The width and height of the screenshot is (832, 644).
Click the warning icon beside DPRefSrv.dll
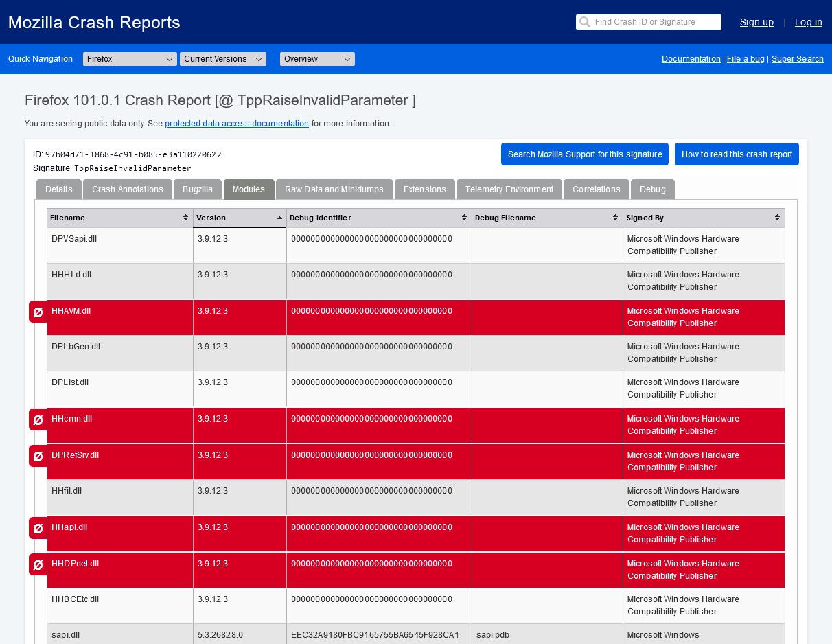(x=38, y=456)
